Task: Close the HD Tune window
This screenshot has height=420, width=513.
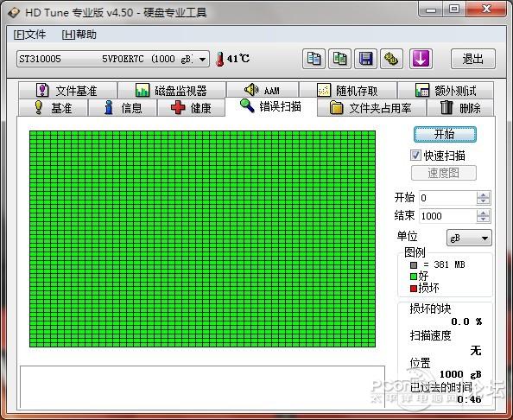Action: 486,10
